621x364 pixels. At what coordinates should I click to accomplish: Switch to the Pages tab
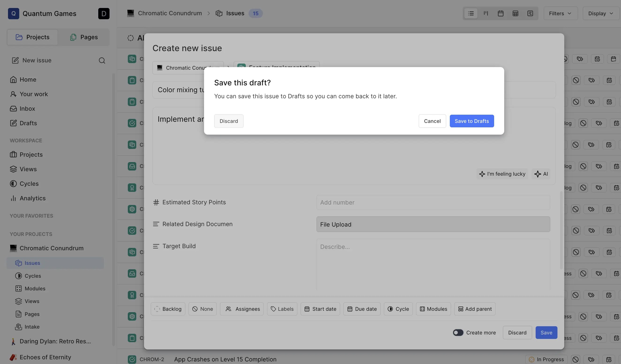pyautogui.click(x=84, y=37)
